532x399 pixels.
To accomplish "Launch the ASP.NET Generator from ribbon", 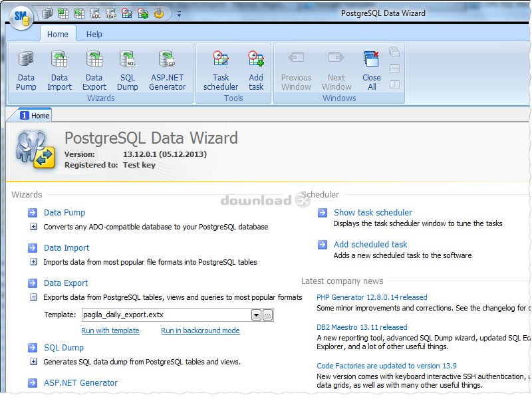I will point(168,70).
